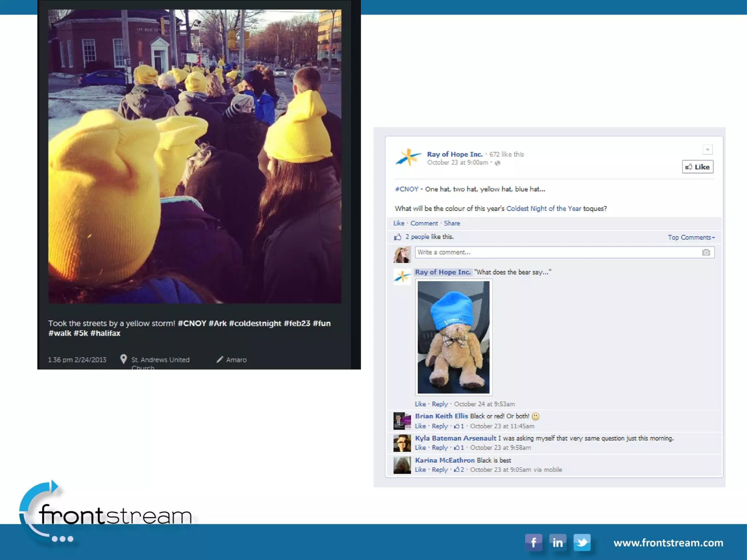
Task: Click Share under the post
Action: (452, 223)
